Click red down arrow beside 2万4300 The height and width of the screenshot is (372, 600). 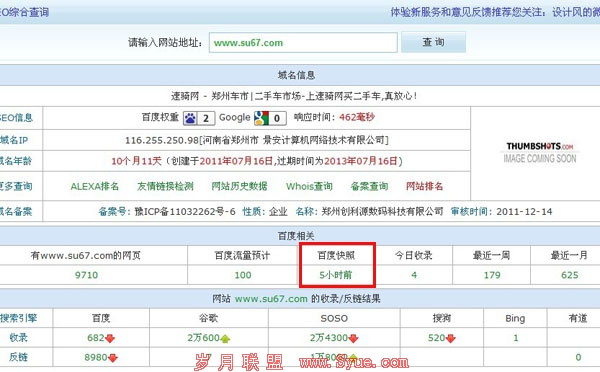point(353,338)
